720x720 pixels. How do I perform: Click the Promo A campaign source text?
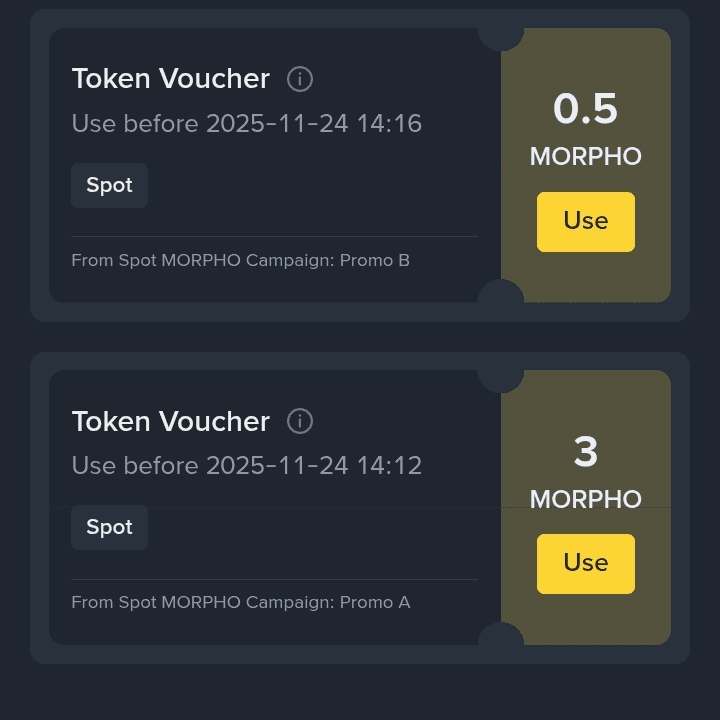click(240, 602)
